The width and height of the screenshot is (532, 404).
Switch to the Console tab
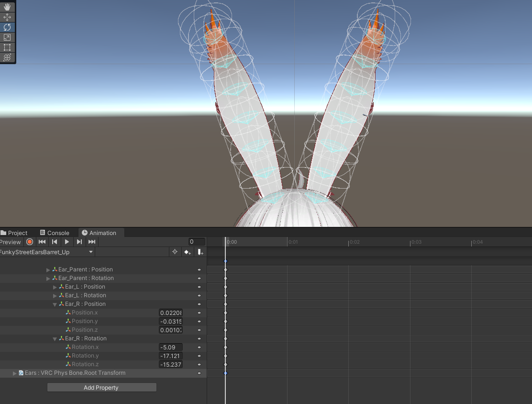[55, 233]
